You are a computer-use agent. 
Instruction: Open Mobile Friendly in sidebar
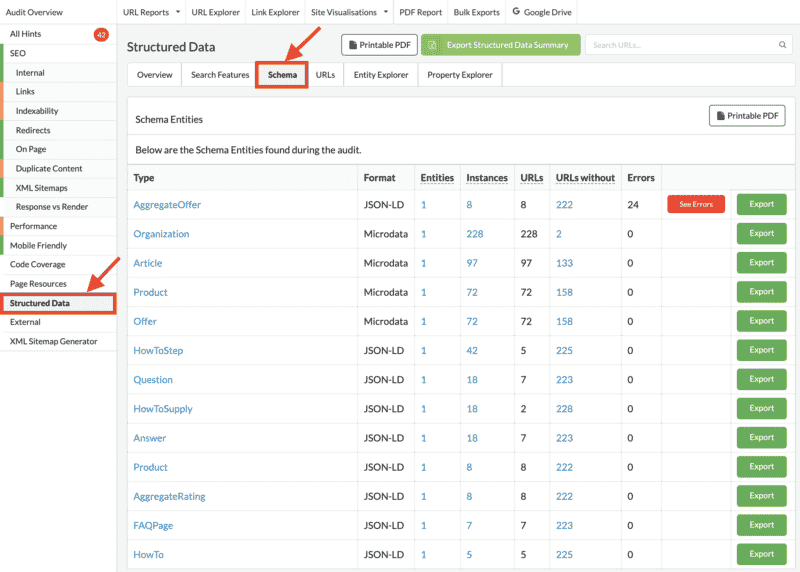click(x=38, y=245)
